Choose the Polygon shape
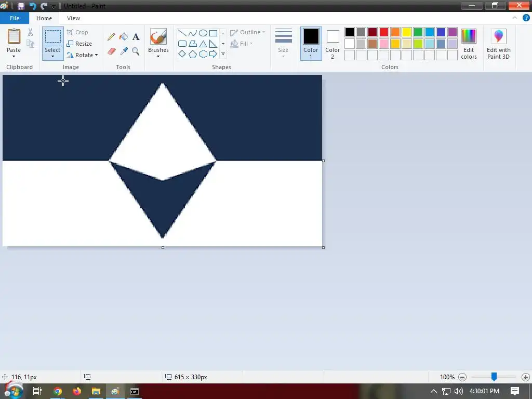 [x=192, y=44]
